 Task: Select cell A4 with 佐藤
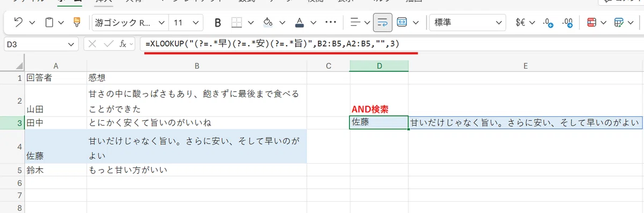[56, 146]
